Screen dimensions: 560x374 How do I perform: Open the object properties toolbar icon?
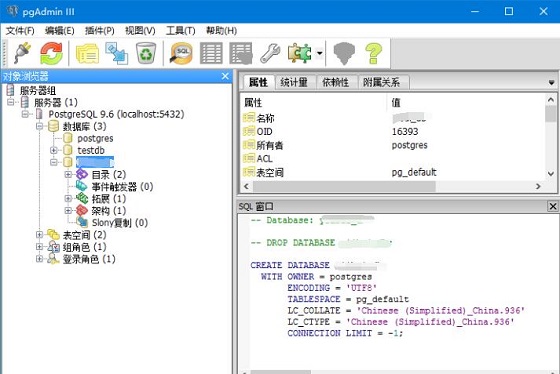click(88, 53)
